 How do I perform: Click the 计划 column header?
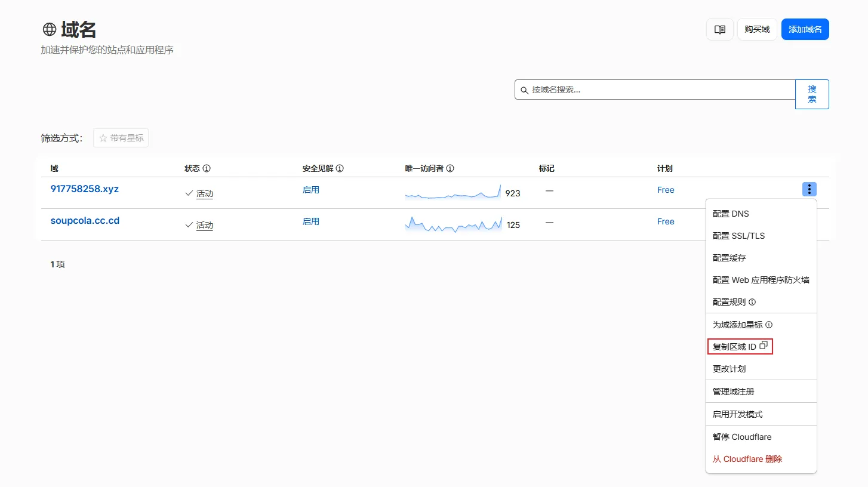click(664, 168)
